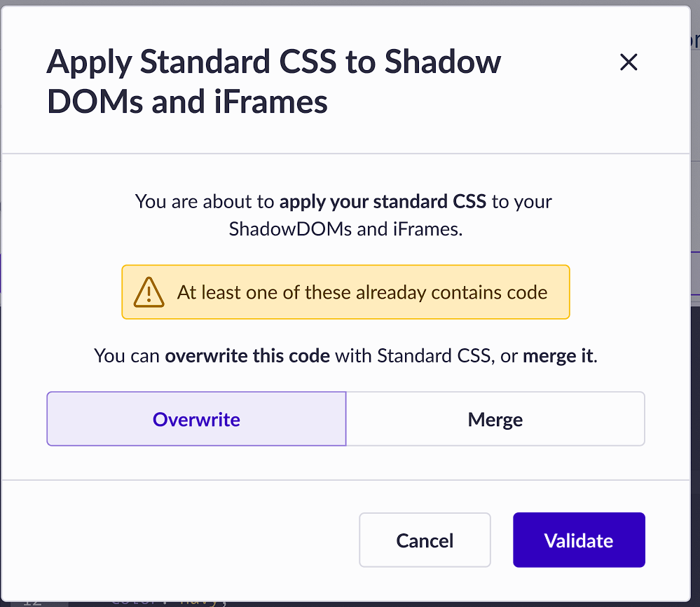Select the Overwrite option
This screenshot has width=700, height=607.
point(196,419)
